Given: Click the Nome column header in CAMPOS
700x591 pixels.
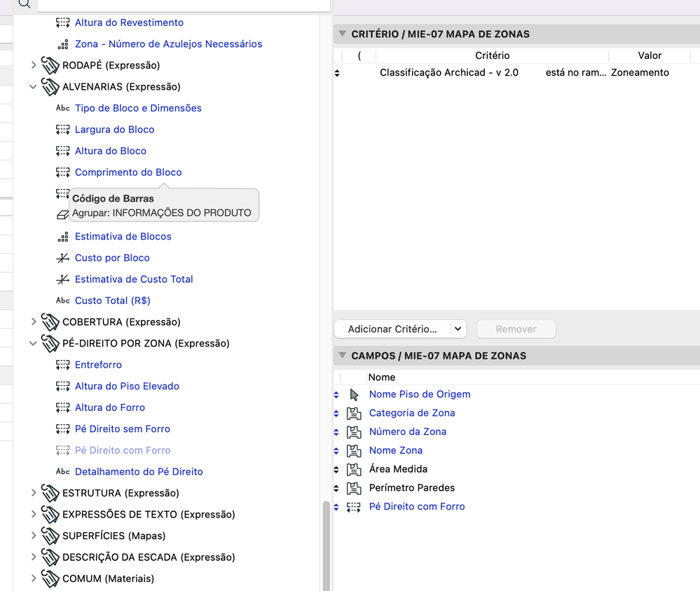Looking at the screenshot, I should click(x=382, y=377).
